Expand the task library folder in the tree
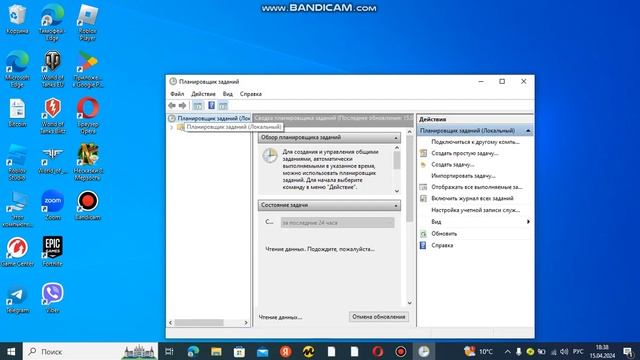 click(x=171, y=128)
